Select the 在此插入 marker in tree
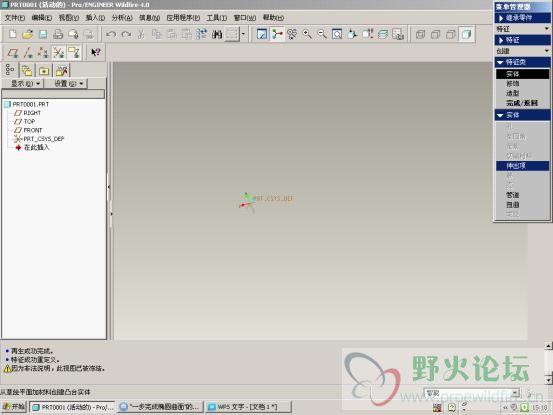 (x=36, y=147)
